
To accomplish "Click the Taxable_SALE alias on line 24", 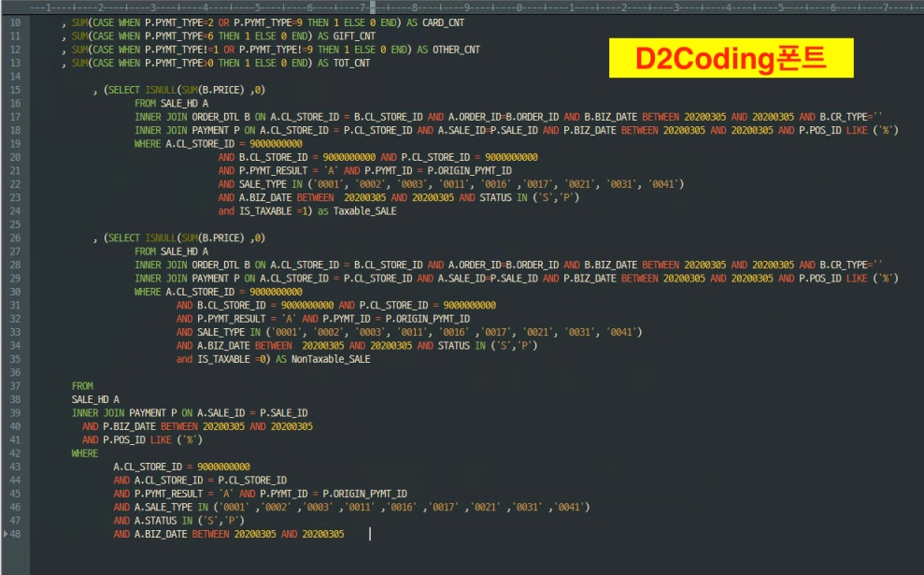I will (364, 211).
